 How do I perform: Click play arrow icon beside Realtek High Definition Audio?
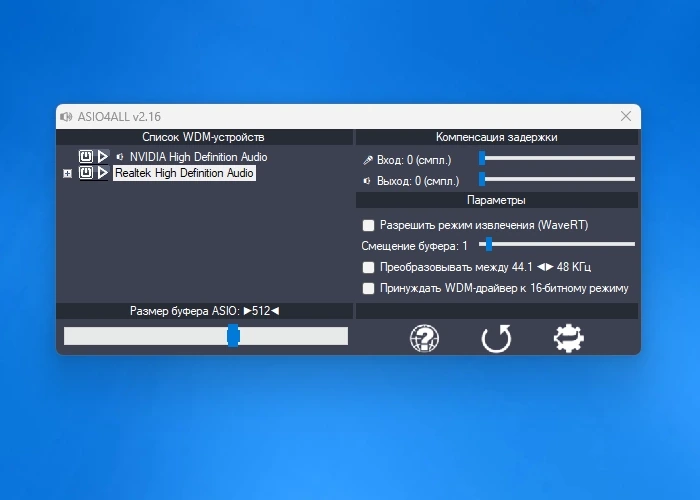103,173
